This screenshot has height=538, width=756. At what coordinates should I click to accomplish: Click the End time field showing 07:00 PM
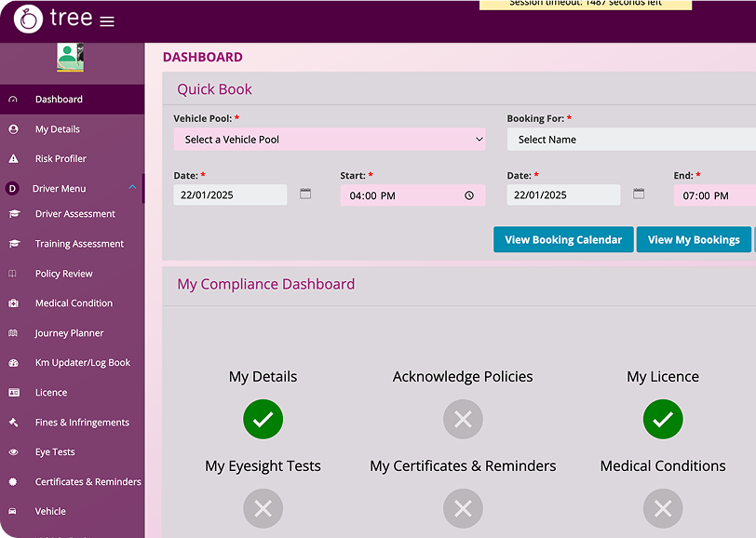click(x=714, y=195)
